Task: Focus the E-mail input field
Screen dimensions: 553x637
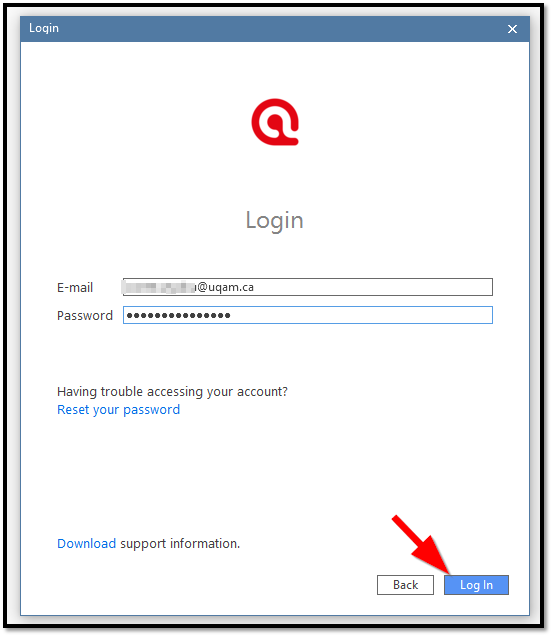Action: pyautogui.click(x=308, y=287)
